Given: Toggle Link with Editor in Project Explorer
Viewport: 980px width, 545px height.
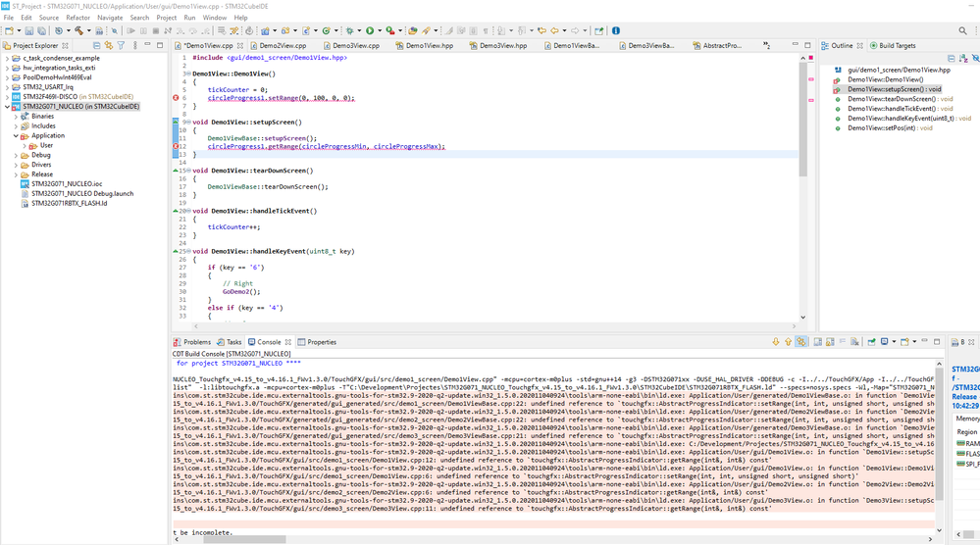Looking at the screenshot, I should 109,45.
